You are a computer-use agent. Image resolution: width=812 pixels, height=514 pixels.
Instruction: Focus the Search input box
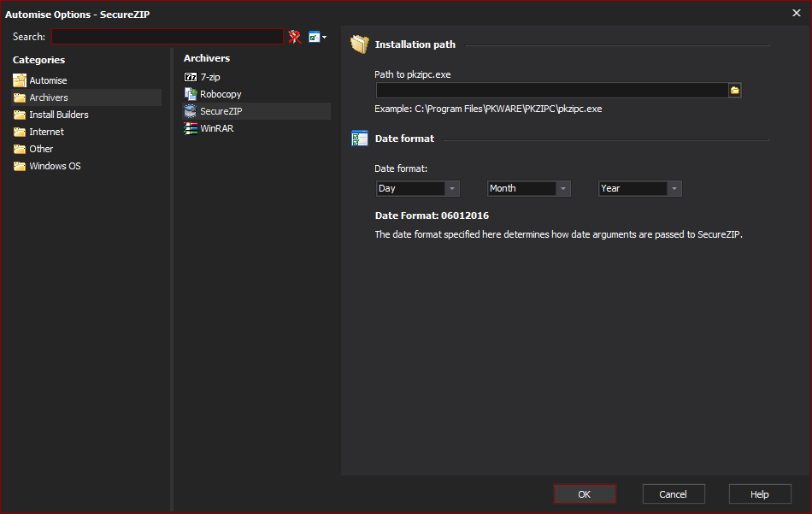tap(168, 37)
